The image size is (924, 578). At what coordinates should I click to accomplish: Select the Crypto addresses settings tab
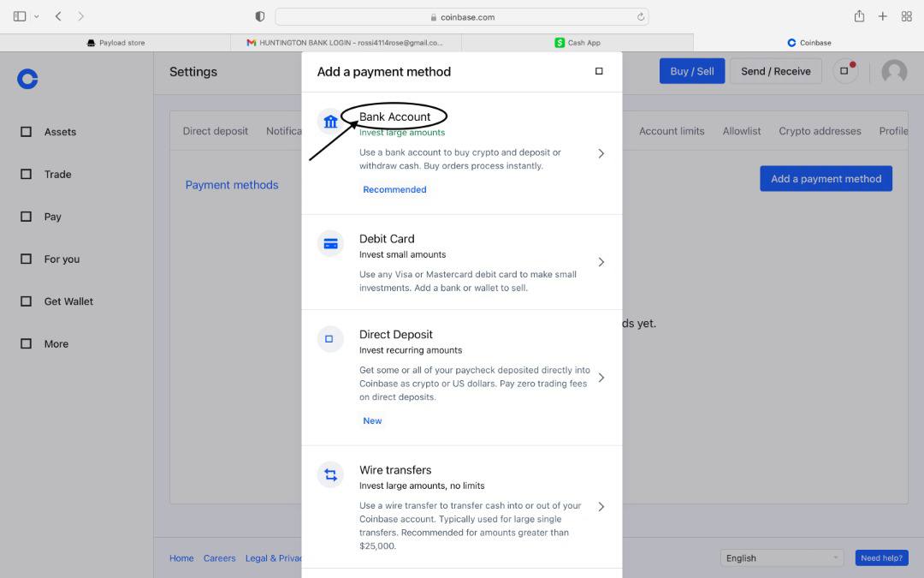(x=820, y=131)
